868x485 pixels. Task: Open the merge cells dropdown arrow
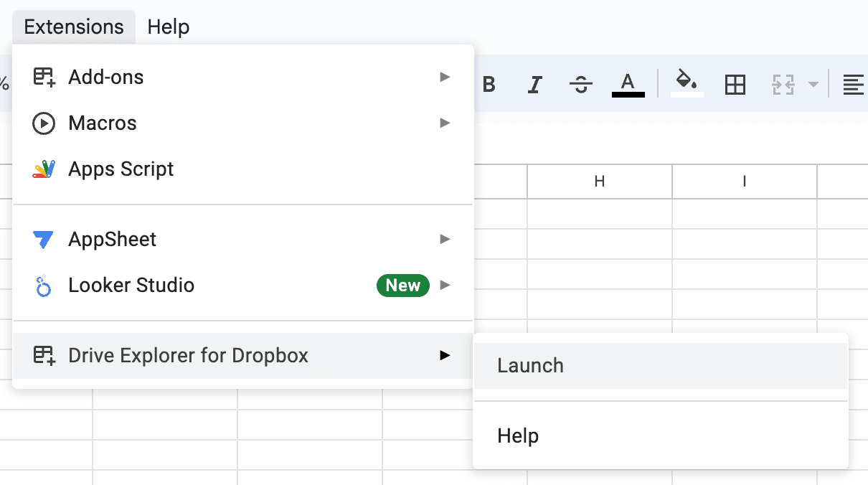point(814,84)
